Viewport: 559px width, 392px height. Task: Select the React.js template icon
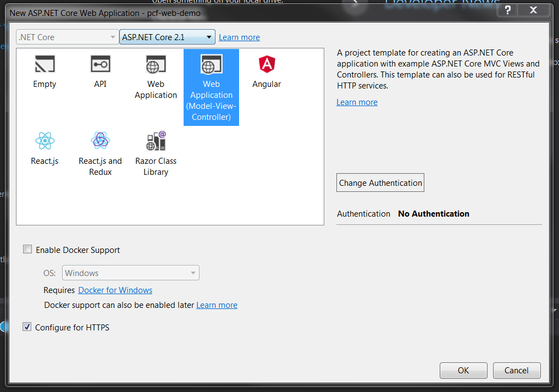pos(45,141)
